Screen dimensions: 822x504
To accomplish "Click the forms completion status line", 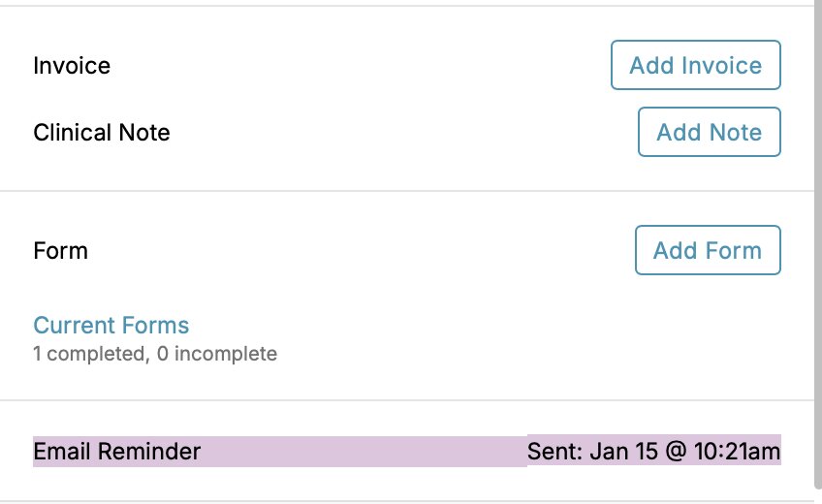I will tap(155, 354).
